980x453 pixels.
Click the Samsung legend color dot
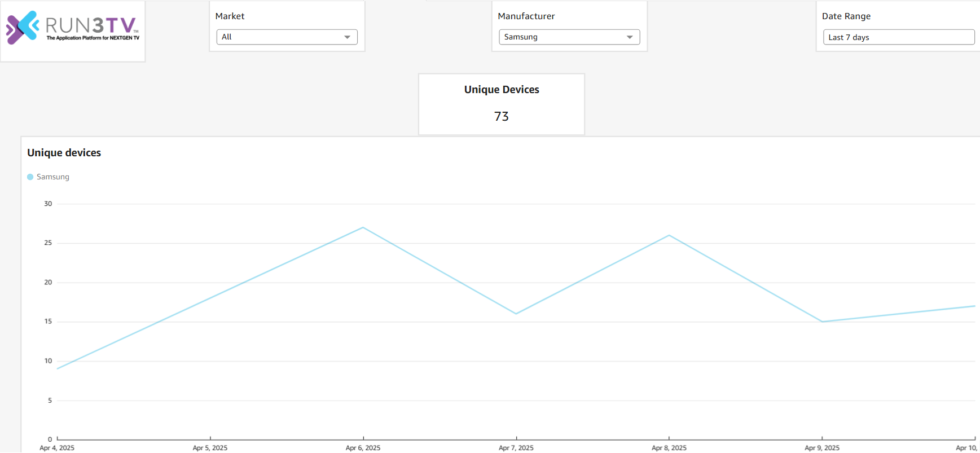pos(30,177)
